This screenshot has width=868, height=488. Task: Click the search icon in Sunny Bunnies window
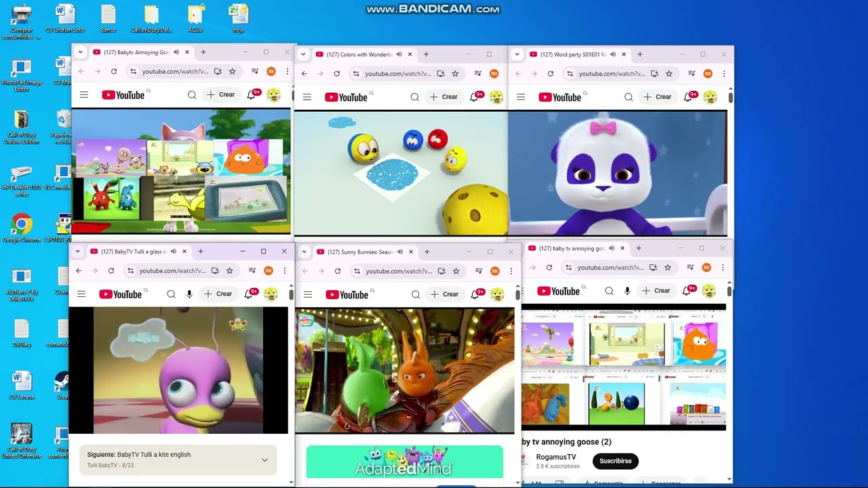(416, 294)
